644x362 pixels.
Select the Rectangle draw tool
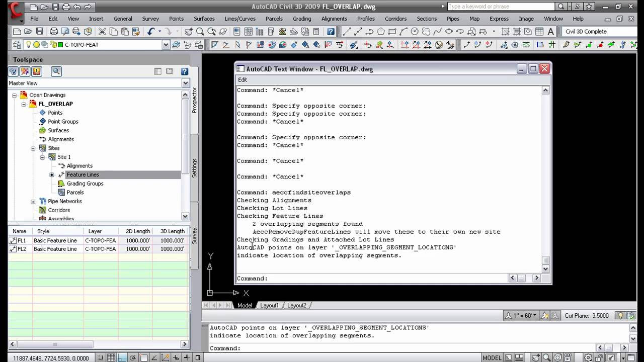point(392,31)
